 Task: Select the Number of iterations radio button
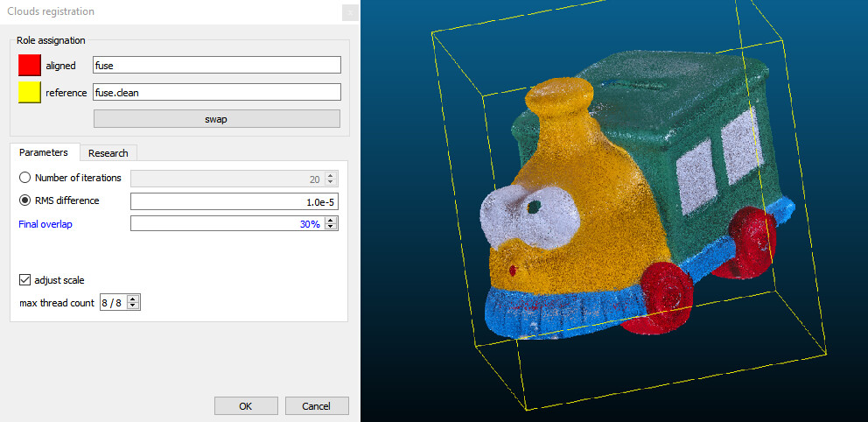click(25, 178)
